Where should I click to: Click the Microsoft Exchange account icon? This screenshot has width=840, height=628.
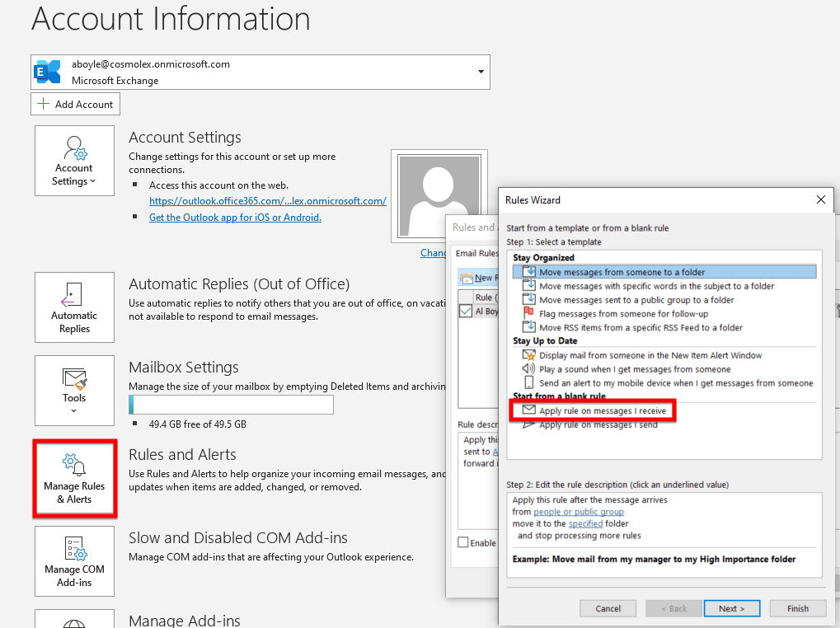click(47, 72)
